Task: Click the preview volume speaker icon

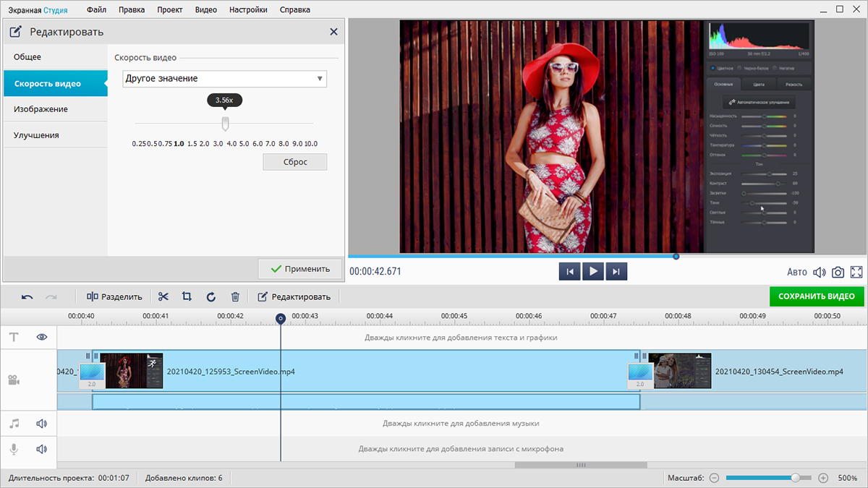Action: coord(819,273)
